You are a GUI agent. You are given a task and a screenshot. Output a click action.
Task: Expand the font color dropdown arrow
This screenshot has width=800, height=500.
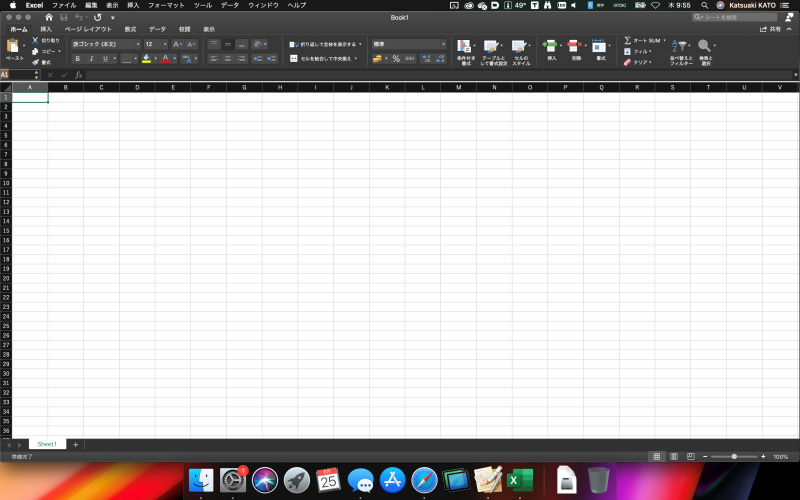174,59
